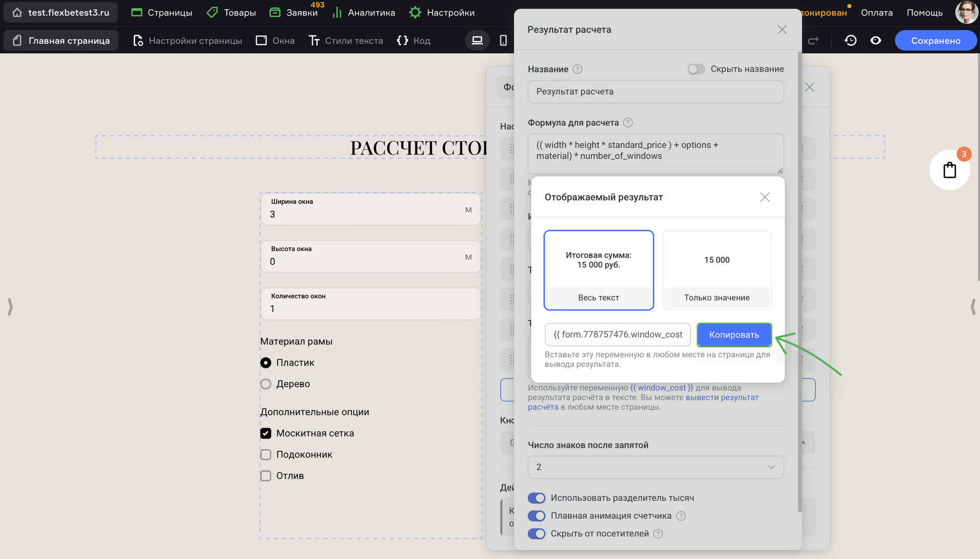The width and height of the screenshot is (980, 559).
Task: Click the eye preview icon
Action: (x=876, y=40)
